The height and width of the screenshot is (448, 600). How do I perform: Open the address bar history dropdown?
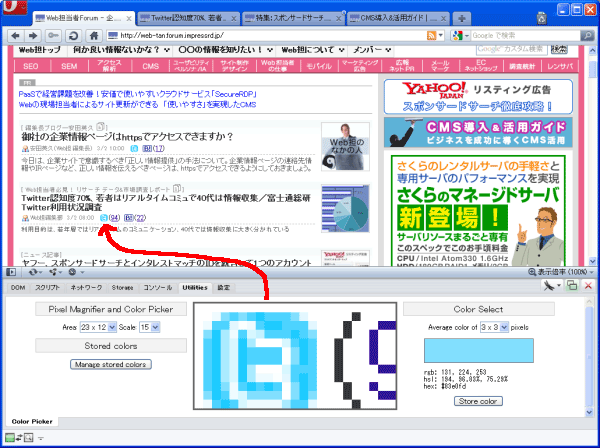point(441,36)
